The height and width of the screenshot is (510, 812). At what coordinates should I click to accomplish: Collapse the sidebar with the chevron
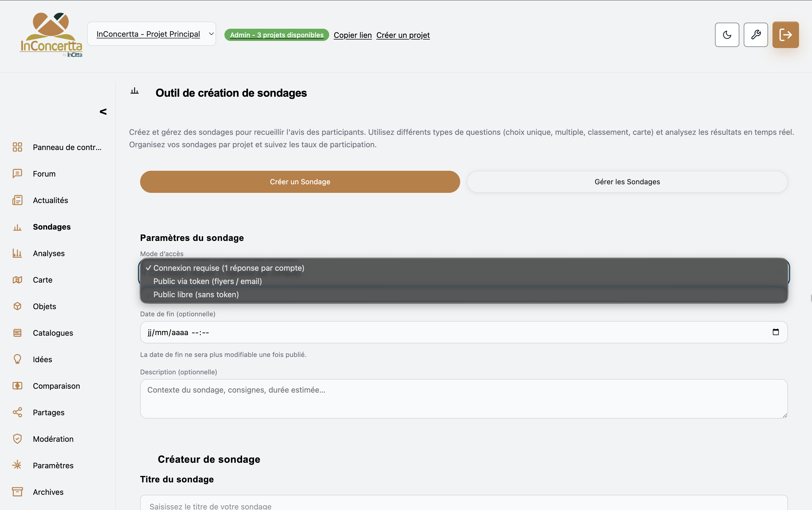pos(103,112)
